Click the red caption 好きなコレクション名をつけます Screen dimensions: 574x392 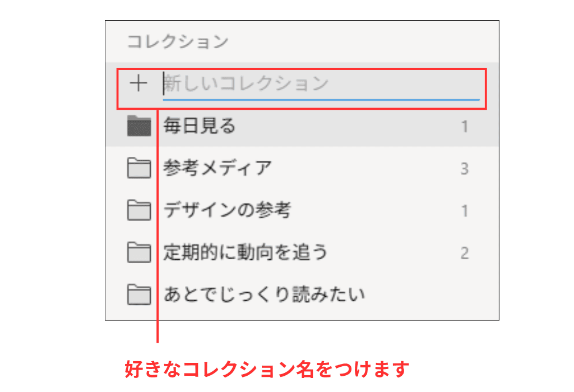pos(267,370)
